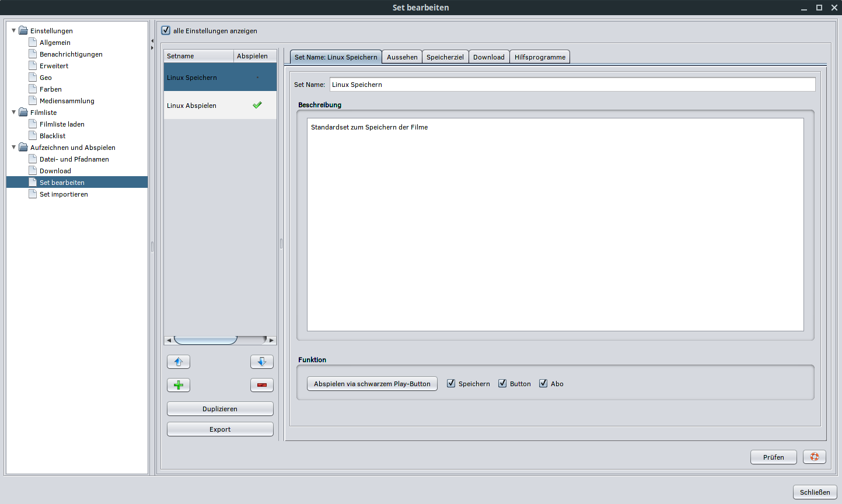This screenshot has height=504, width=842.
Task: Switch to the Speicherziel tab
Action: (x=445, y=57)
